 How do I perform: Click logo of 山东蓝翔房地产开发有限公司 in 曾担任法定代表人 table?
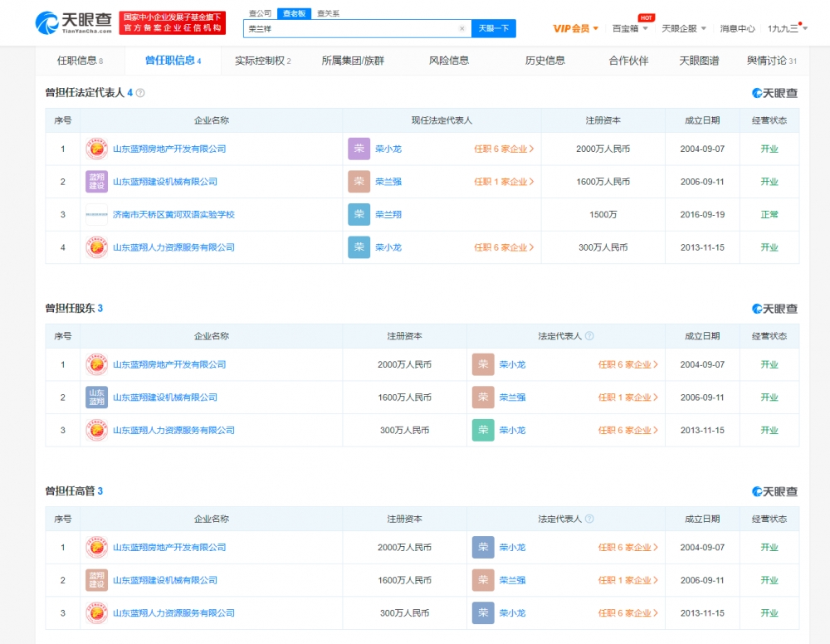tap(97, 149)
